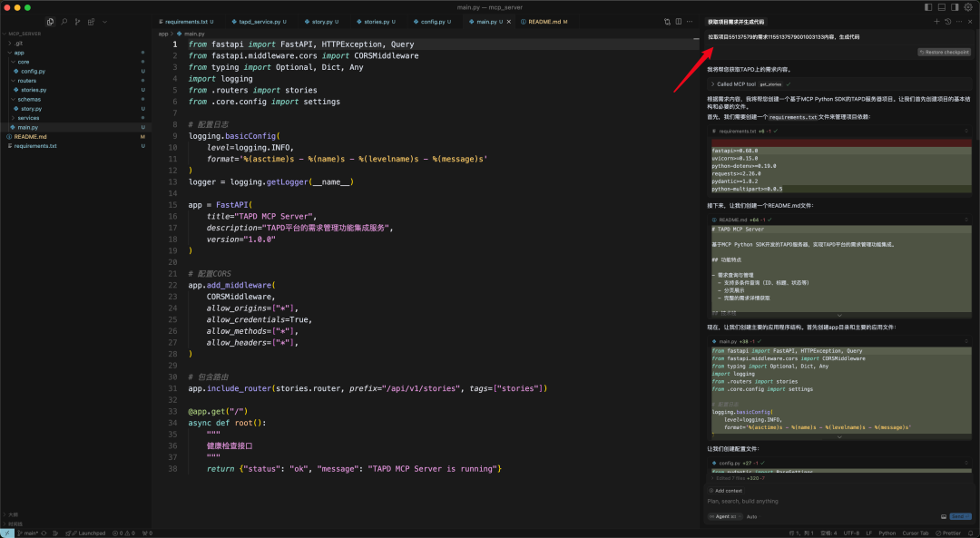The image size is (980, 538).
Task: Show chat history clock icon
Action: (947, 22)
